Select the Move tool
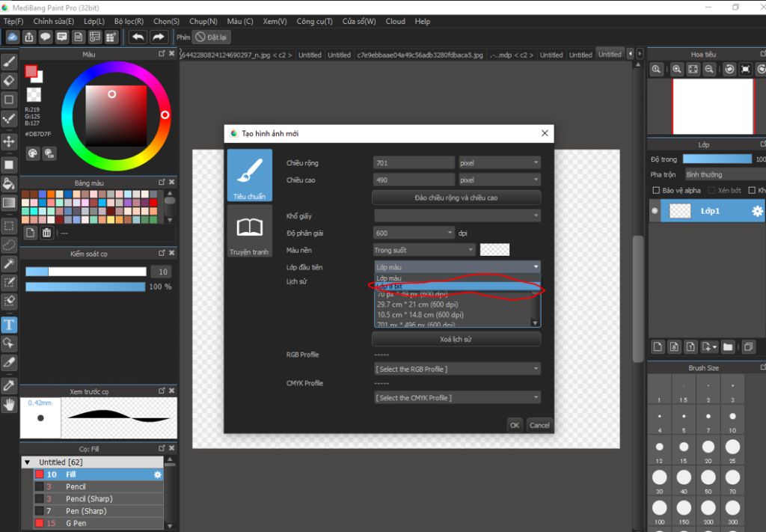The width and height of the screenshot is (766, 532). coord(9,141)
